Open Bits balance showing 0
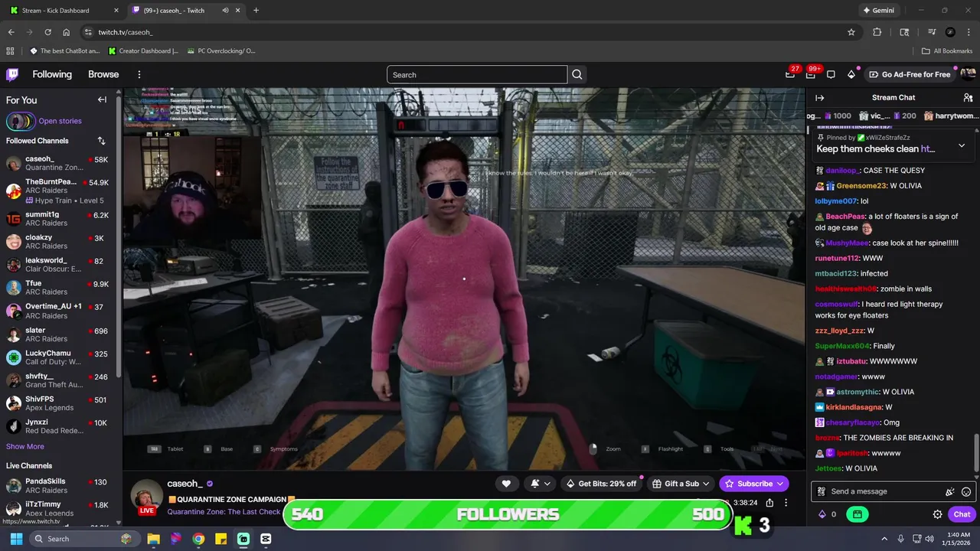980x551 pixels. (828, 514)
